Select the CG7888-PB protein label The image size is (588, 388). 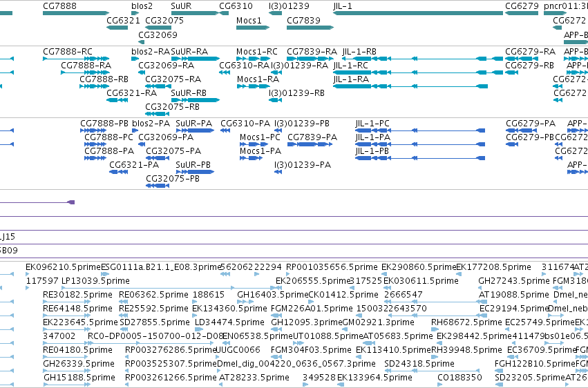tap(104, 123)
